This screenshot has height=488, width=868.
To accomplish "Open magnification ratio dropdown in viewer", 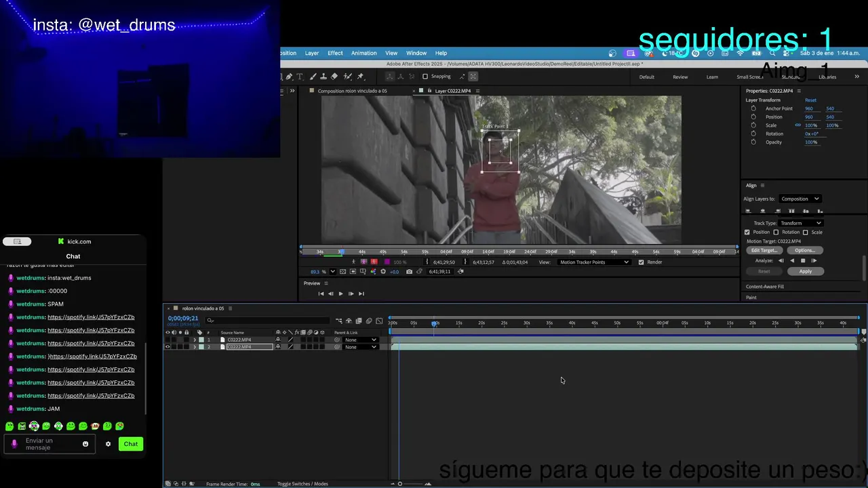I will [x=332, y=272].
